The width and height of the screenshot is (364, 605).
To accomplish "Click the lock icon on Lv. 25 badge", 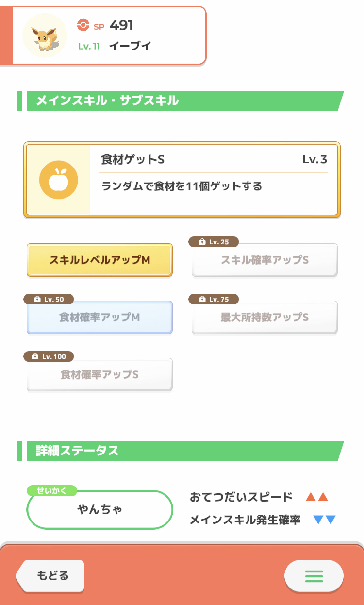I will [202, 242].
